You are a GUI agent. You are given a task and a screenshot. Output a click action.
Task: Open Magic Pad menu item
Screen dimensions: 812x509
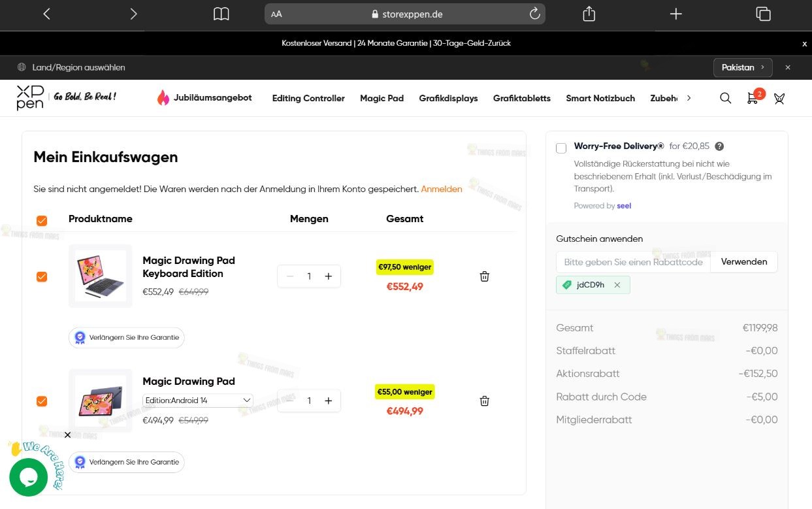(x=382, y=98)
